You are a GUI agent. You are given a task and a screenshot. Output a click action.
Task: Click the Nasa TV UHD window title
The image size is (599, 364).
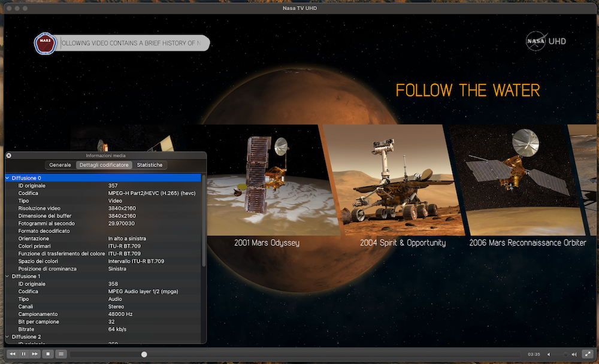click(x=300, y=8)
